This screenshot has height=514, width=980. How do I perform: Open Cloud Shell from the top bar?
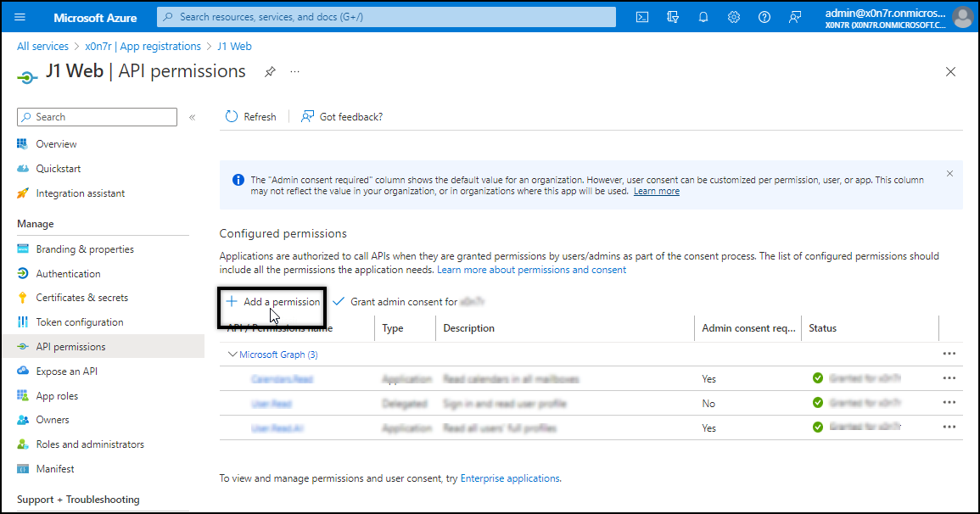[x=643, y=17]
